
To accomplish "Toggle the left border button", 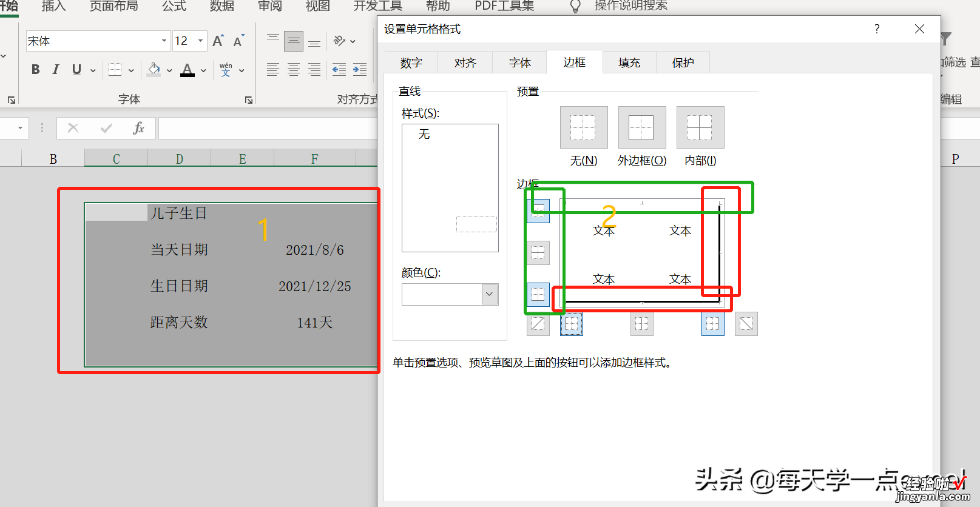I will 572,324.
